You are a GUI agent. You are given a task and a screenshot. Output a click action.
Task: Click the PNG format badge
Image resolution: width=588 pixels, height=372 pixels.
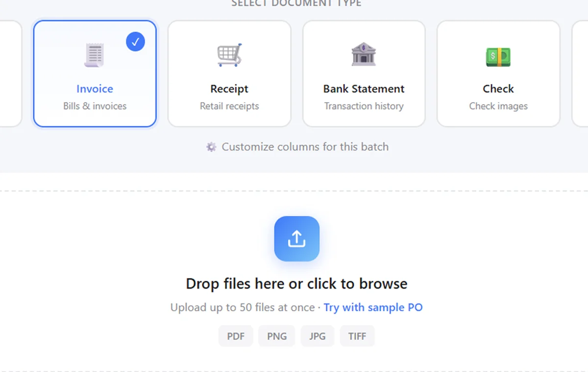tap(277, 336)
